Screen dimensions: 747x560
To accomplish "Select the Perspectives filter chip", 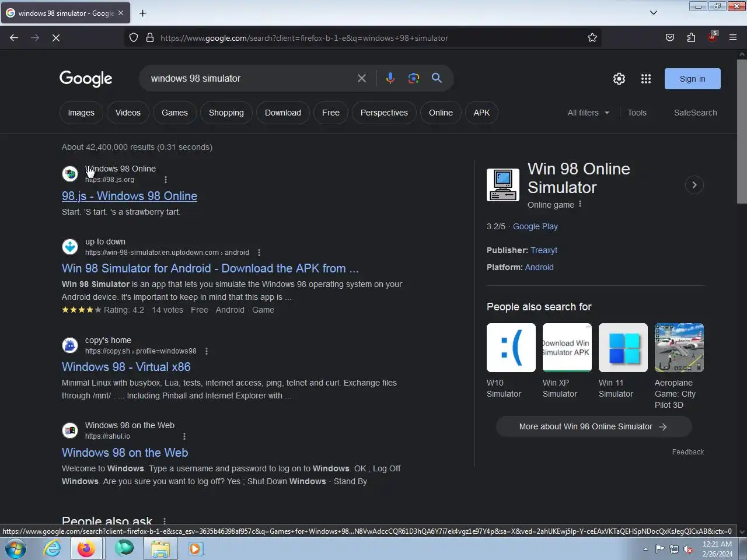I will 384,113.
